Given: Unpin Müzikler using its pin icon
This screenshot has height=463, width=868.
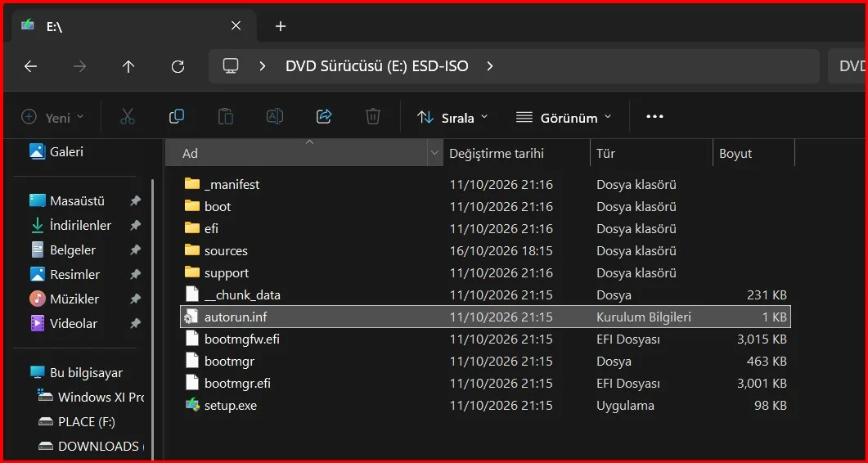Looking at the screenshot, I should pos(135,299).
